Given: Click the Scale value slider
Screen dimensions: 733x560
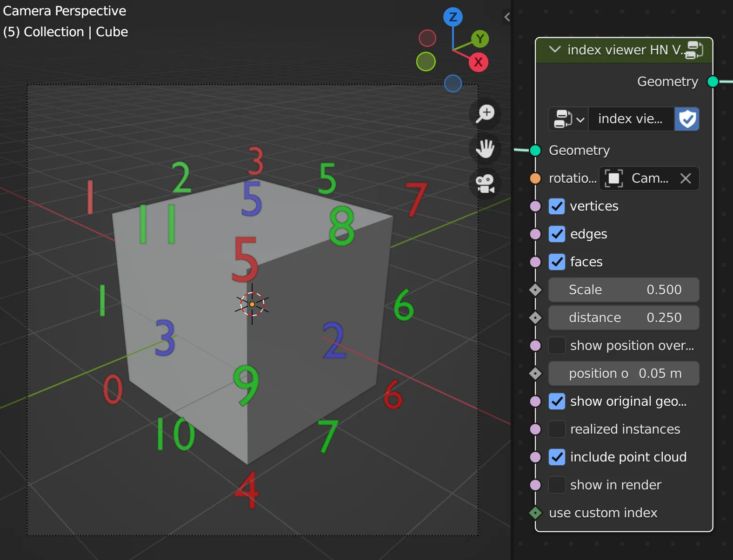Looking at the screenshot, I should (x=624, y=290).
